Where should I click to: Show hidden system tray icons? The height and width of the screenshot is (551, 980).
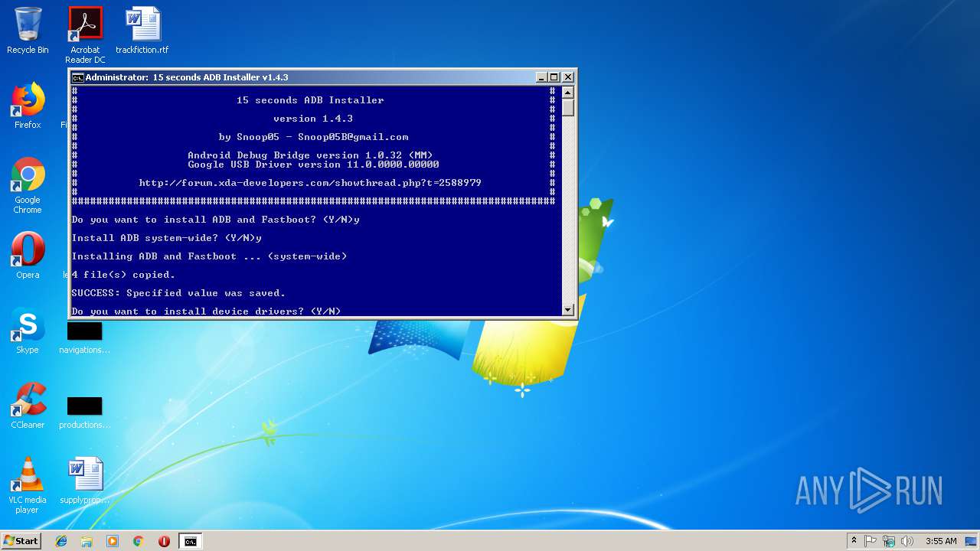[x=854, y=541]
